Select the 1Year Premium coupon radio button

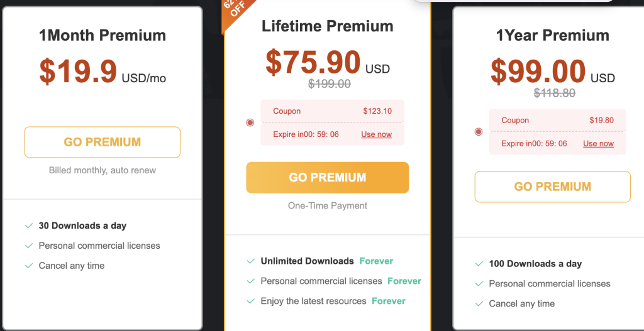pyautogui.click(x=479, y=132)
